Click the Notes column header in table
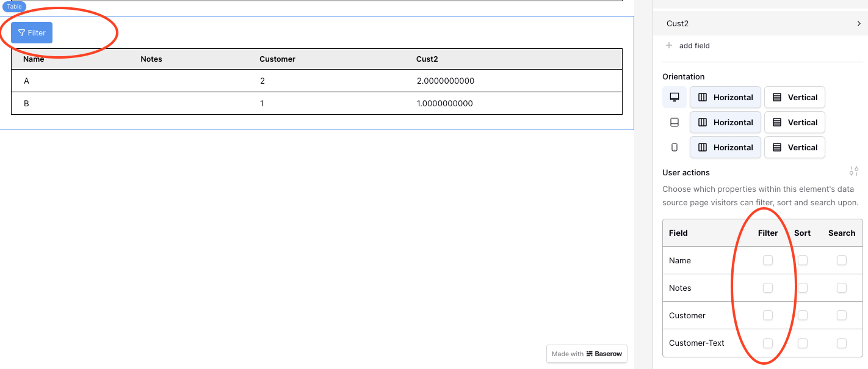The width and height of the screenshot is (868, 369). tap(151, 59)
